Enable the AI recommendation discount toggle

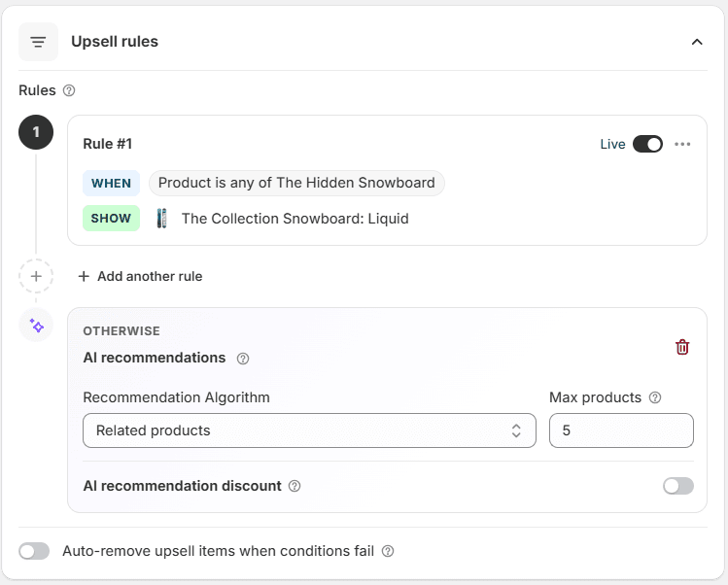(x=678, y=486)
